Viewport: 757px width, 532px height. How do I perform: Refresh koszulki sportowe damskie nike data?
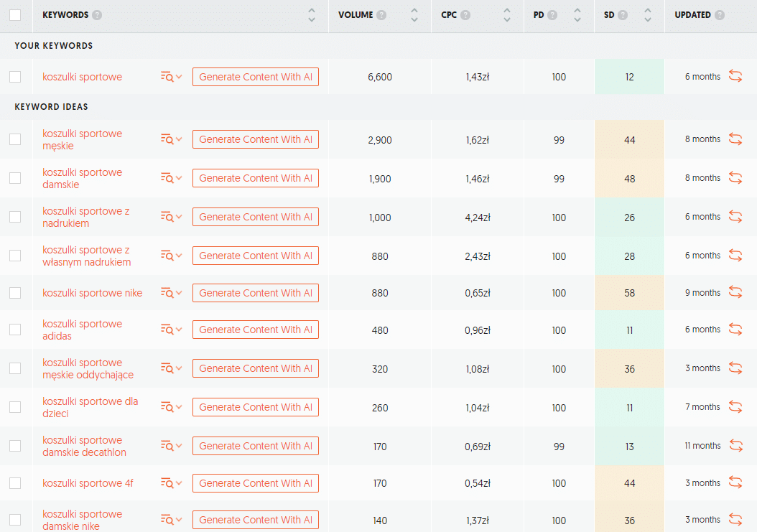(x=735, y=520)
